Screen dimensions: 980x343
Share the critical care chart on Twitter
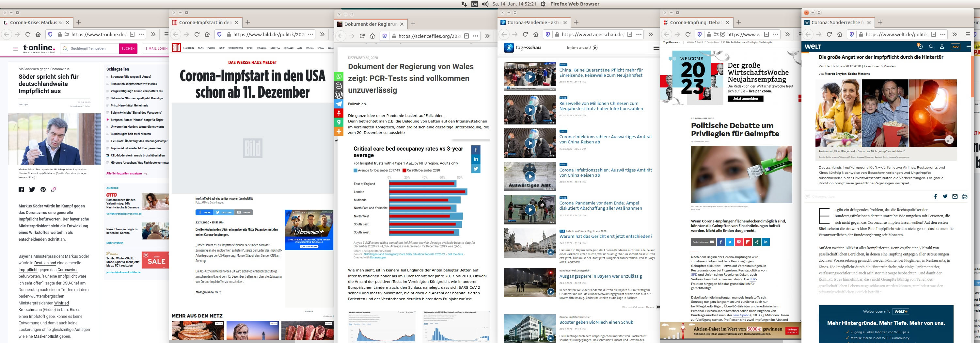coord(476,169)
